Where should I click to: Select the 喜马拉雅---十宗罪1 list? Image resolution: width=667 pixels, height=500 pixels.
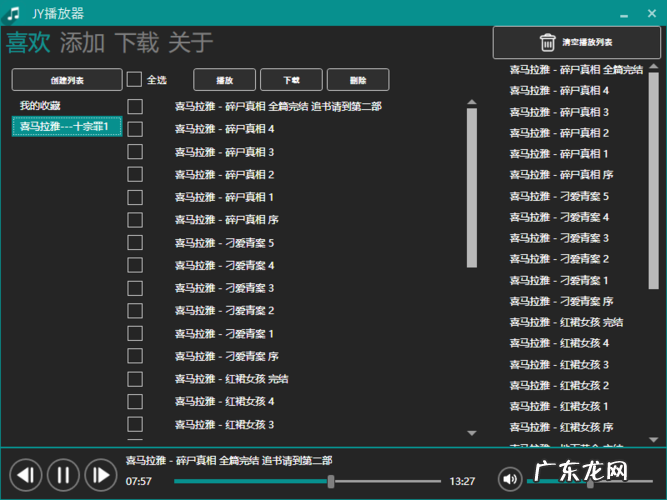pyautogui.click(x=67, y=126)
